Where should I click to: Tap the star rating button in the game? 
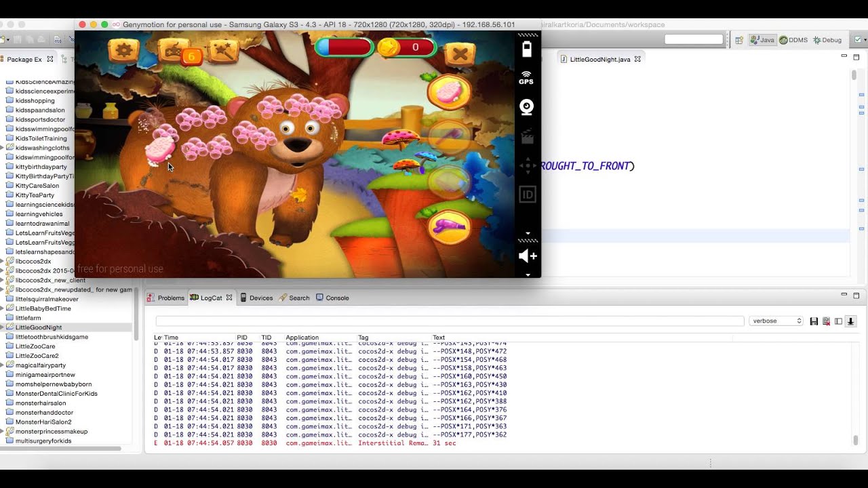[x=224, y=51]
